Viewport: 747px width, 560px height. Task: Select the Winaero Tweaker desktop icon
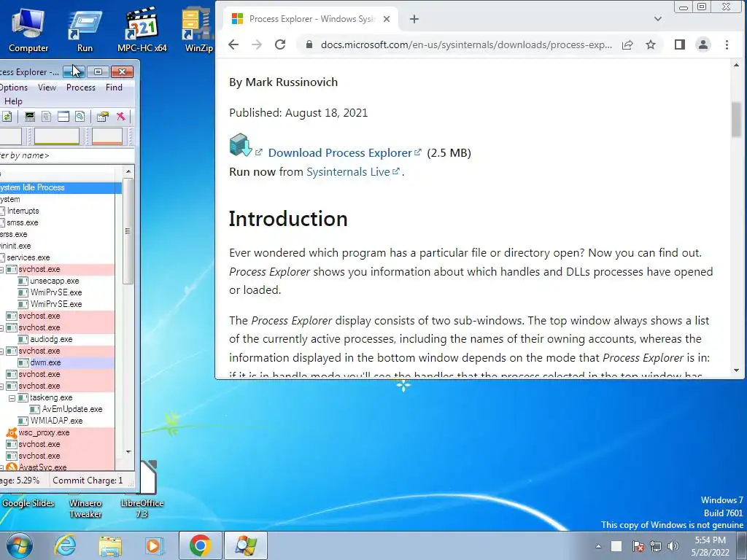(x=86, y=508)
